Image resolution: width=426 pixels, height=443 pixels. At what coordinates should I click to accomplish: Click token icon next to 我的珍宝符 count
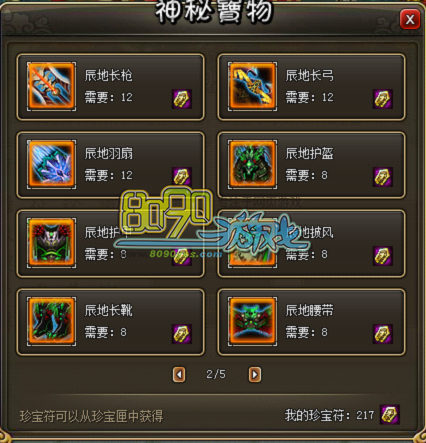coord(390,415)
